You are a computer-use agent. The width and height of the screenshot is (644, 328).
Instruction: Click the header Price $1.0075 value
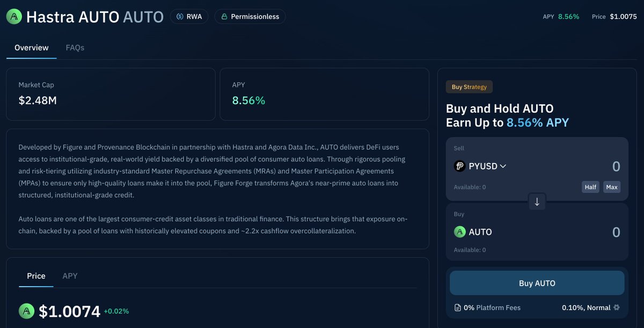click(x=623, y=17)
